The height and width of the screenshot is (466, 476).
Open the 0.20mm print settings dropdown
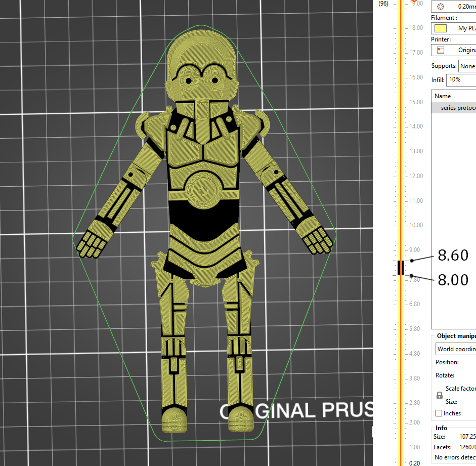[454, 7]
